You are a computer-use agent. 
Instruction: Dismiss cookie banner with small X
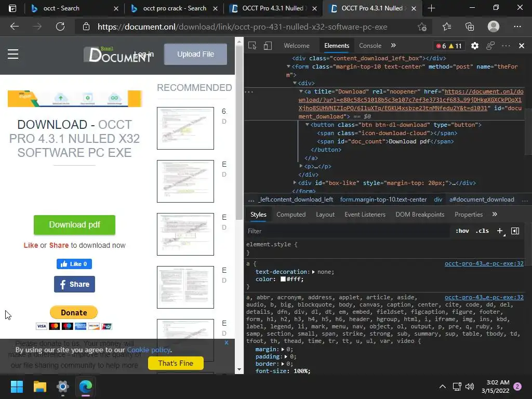[x=227, y=343]
